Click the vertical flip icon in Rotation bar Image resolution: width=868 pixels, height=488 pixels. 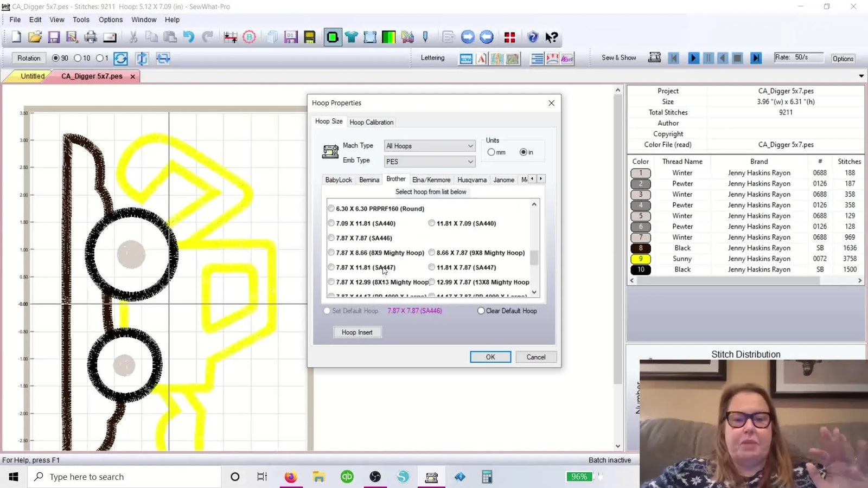tap(142, 58)
